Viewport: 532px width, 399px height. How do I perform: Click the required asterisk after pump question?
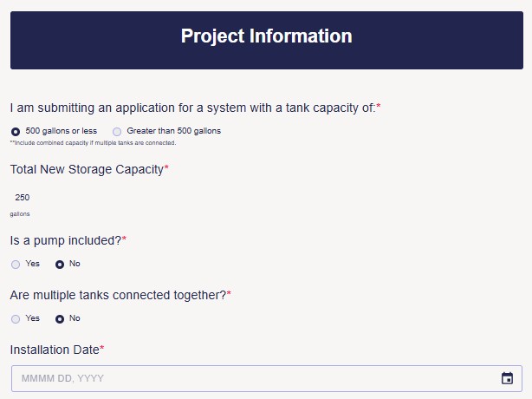point(124,239)
